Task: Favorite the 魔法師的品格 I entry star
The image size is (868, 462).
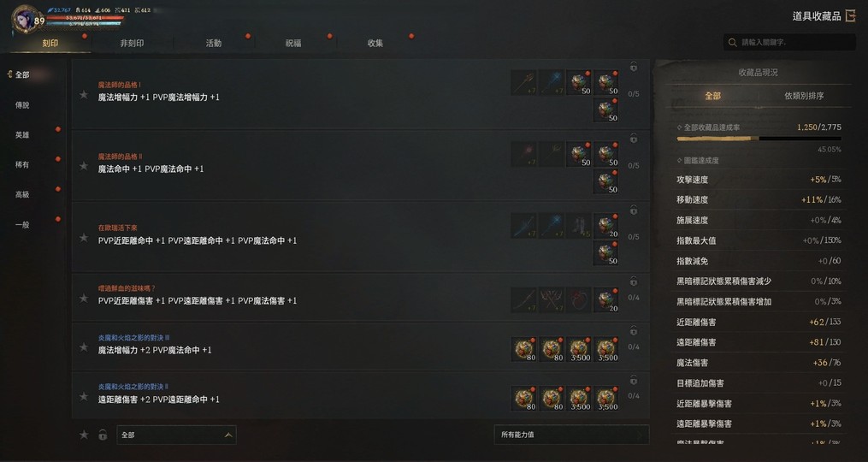Action: [84, 95]
